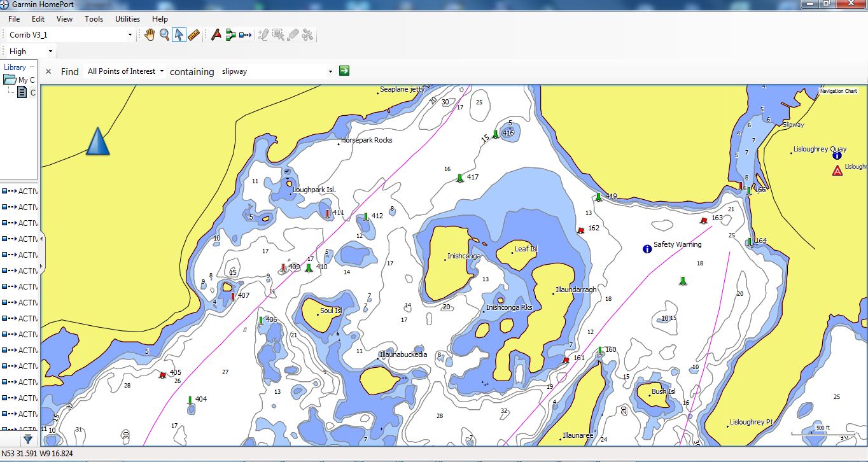Expand the slipway search history dropdown
Image resolution: width=868 pixels, height=462 pixels.
pos(330,71)
